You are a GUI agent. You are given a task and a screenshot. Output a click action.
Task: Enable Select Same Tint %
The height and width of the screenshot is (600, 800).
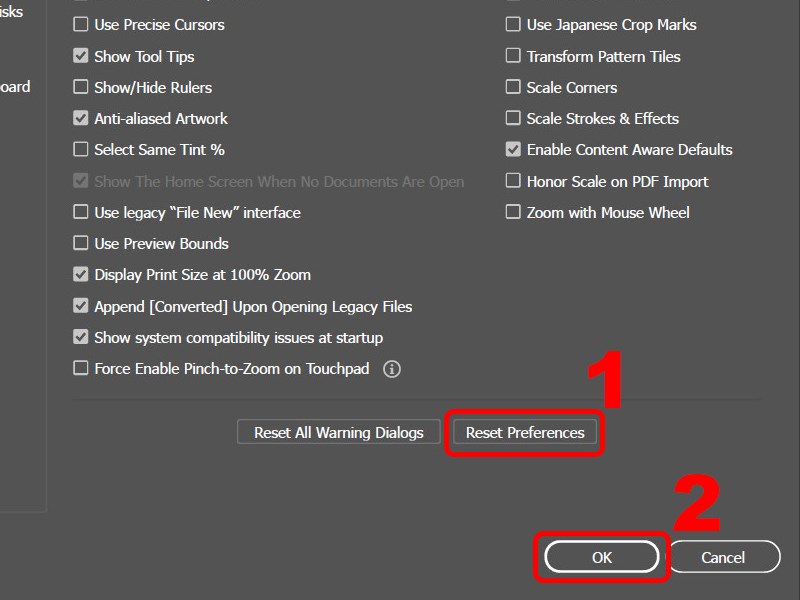click(x=80, y=150)
